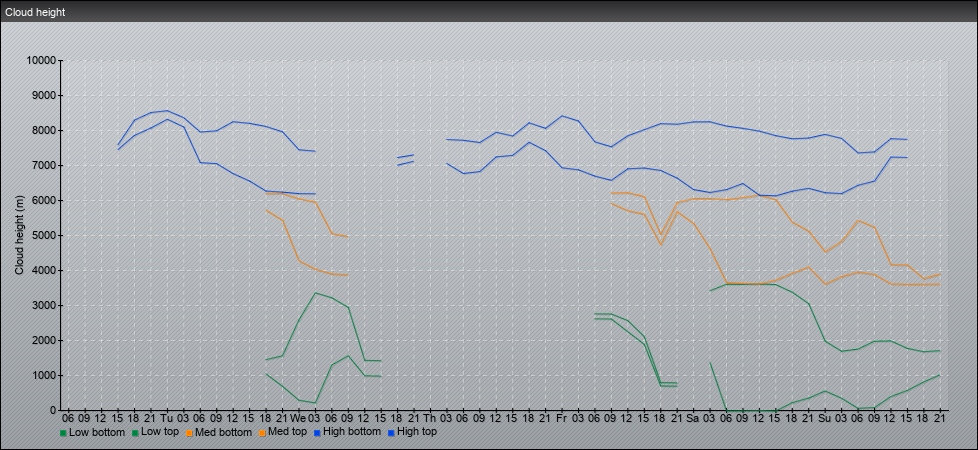Click the Sa day marker on x-axis

coord(692,417)
